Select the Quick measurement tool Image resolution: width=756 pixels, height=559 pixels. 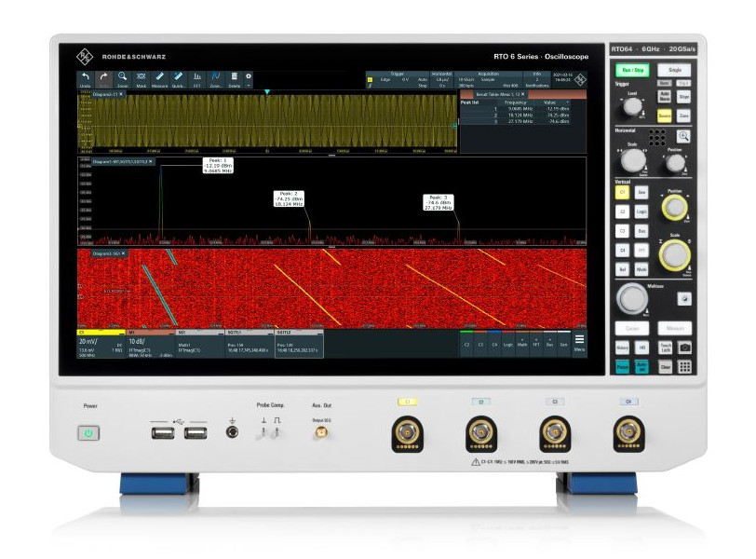(179, 79)
